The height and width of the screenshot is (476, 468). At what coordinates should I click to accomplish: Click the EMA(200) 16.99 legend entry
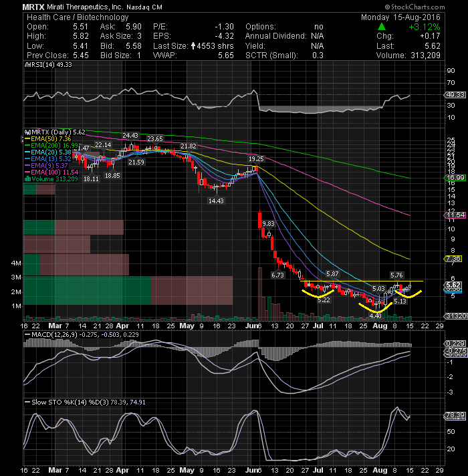51,146
